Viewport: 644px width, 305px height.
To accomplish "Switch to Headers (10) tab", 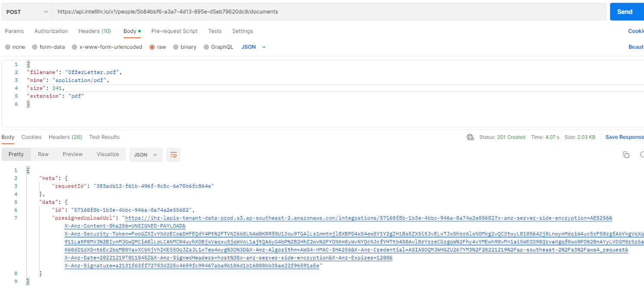I will (x=94, y=31).
